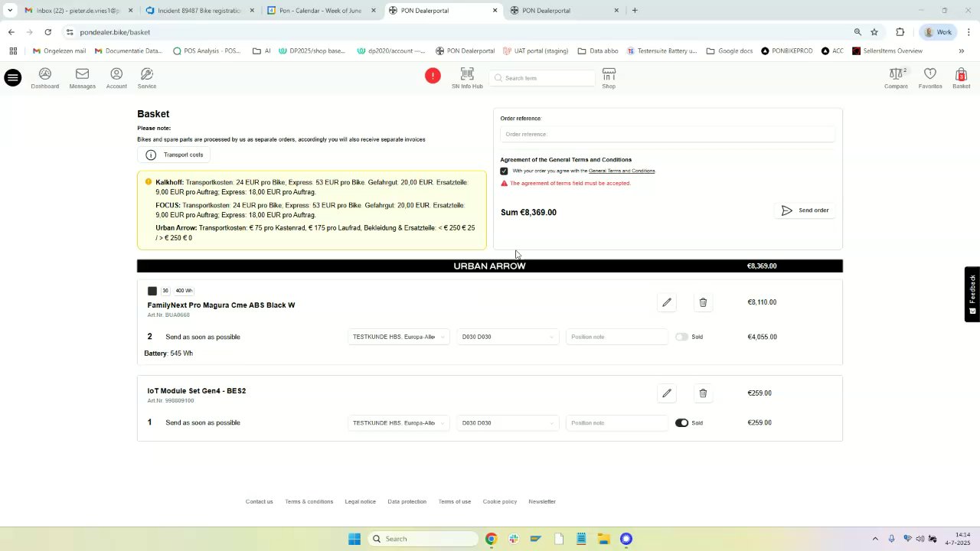Uncheck the General Terms agreement checkbox
The height and width of the screenshot is (551, 980).
(x=504, y=171)
